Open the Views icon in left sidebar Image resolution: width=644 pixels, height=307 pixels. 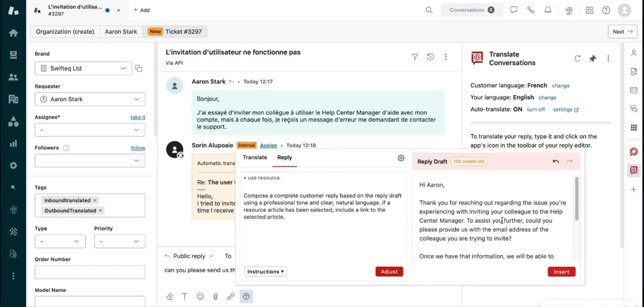pos(13,55)
